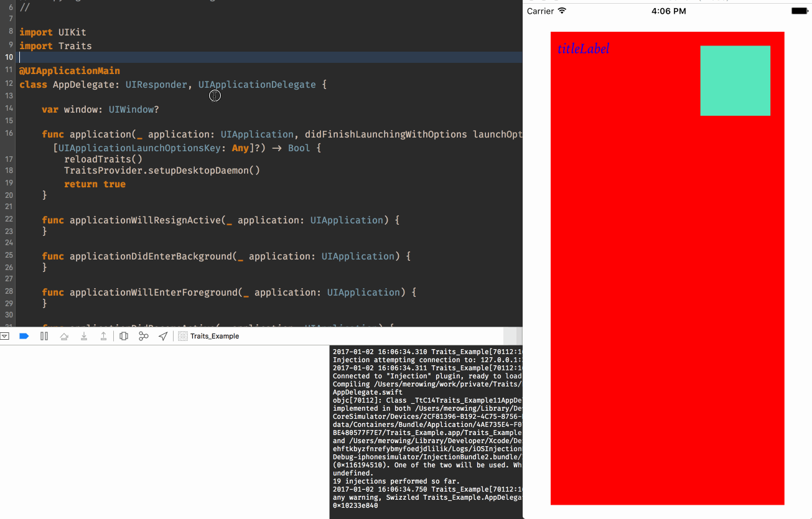Click the @UIApplicationMain attribute
Screen dimensions: 812x519
coord(70,71)
